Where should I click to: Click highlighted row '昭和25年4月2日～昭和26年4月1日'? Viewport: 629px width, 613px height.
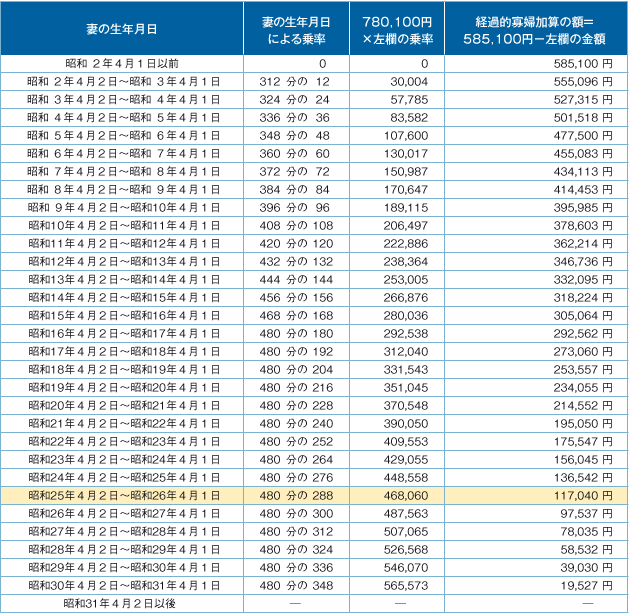point(314,496)
